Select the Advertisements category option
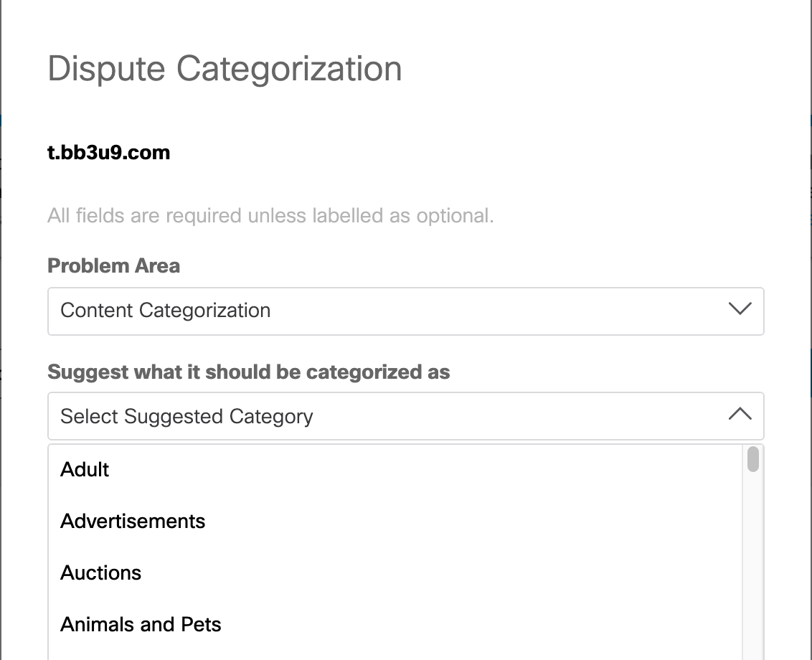The height and width of the screenshot is (660, 812). [133, 521]
